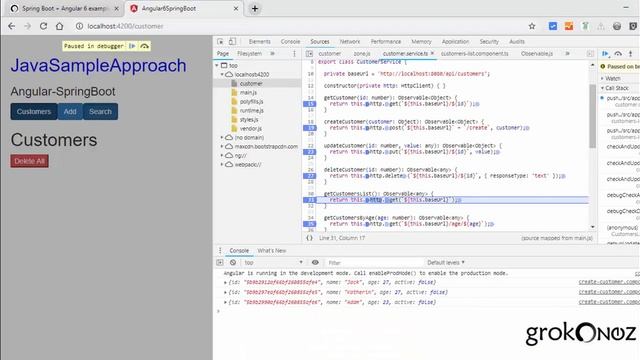Open a new browser tab with plus

tap(255, 8)
